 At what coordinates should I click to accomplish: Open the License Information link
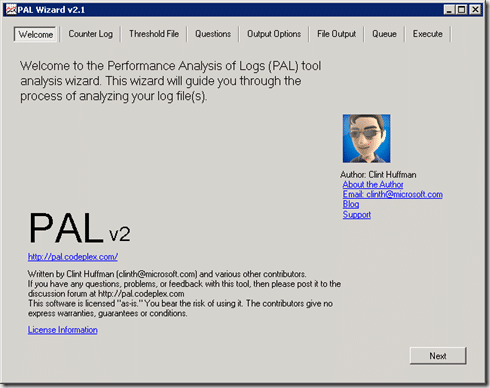[62, 330]
